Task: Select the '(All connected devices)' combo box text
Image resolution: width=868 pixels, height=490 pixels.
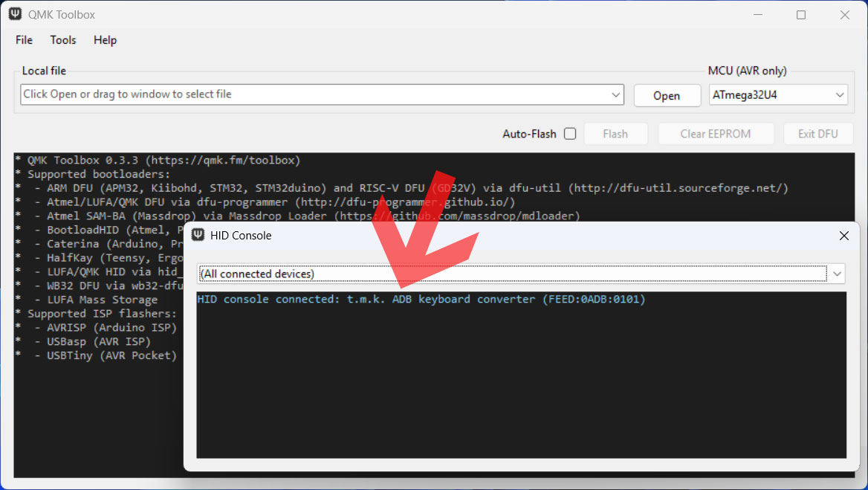Action: pos(257,274)
